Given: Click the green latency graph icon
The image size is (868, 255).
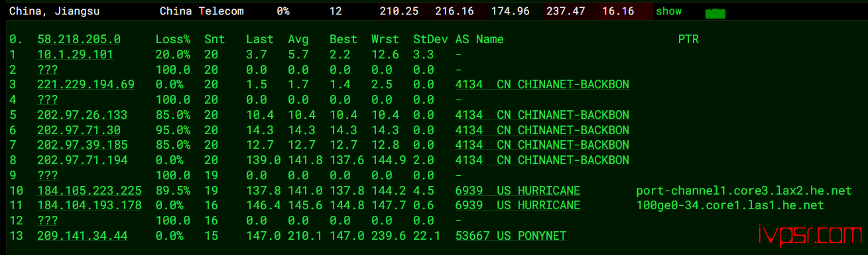Looking at the screenshot, I should point(715,13).
